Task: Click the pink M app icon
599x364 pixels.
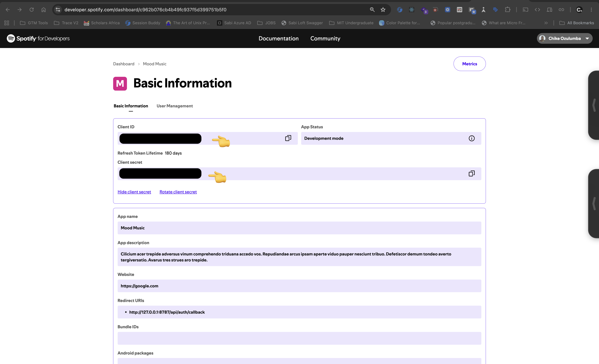Action: pyautogui.click(x=120, y=84)
